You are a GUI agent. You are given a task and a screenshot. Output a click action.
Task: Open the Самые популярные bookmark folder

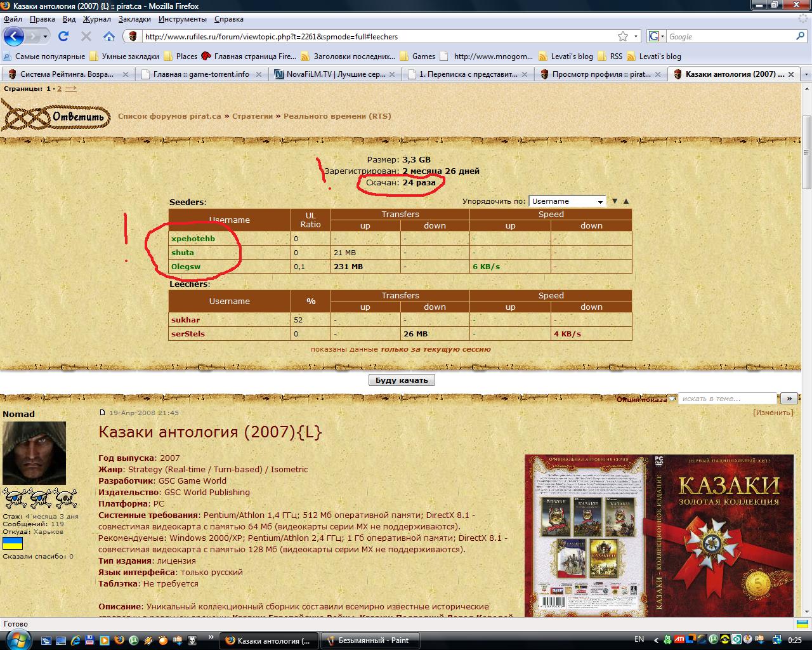(x=44, y=56)
